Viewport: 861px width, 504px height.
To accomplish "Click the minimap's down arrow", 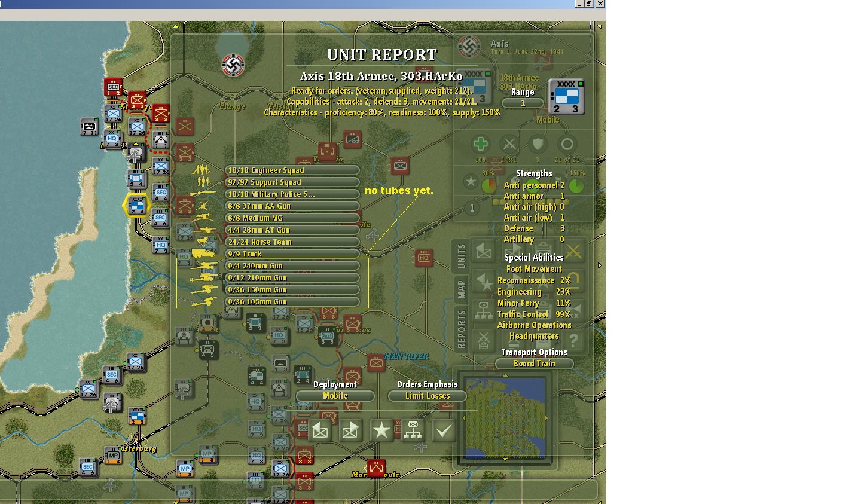I will click(x=505, y=459).
